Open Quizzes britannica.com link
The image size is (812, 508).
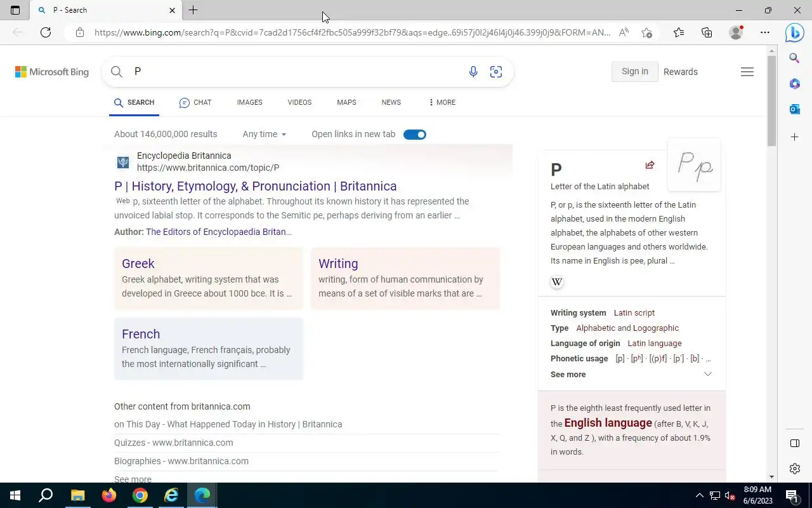174,443
